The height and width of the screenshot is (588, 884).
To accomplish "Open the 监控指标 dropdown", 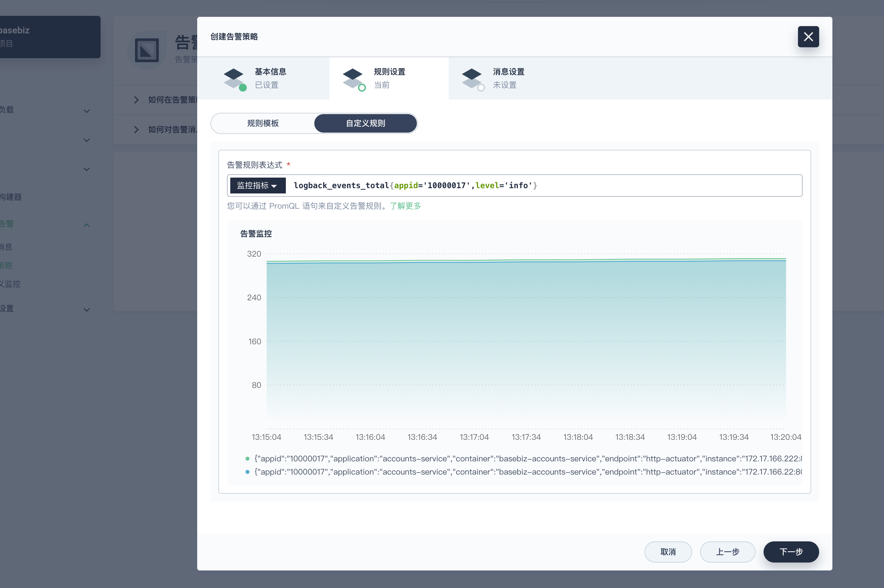I will click(x=257, y=186).
